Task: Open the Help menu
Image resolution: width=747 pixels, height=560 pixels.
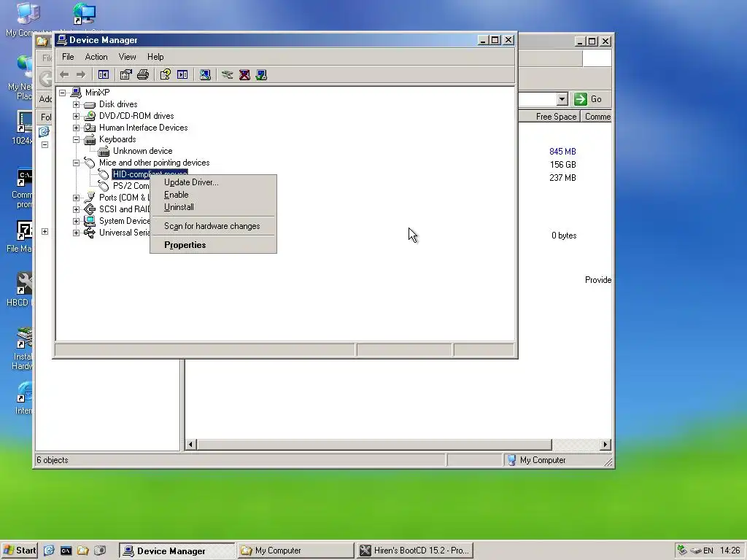Action: (x=155, y=57)
